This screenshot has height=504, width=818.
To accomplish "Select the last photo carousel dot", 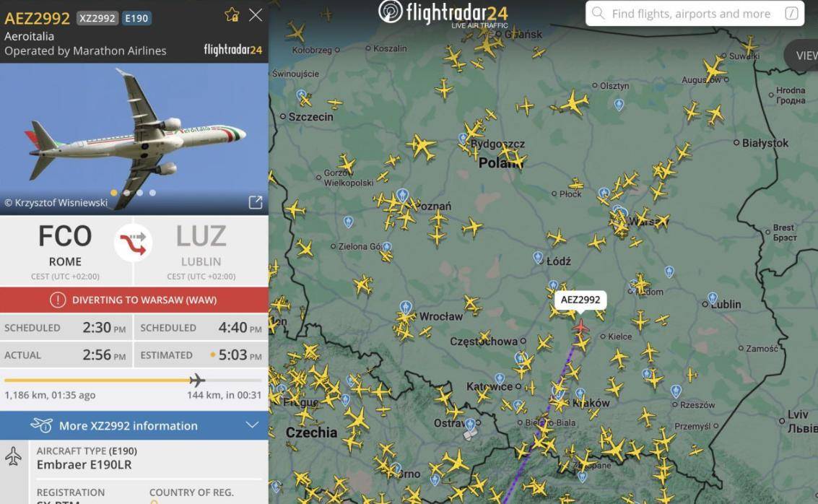I will (x=152, y=193).
